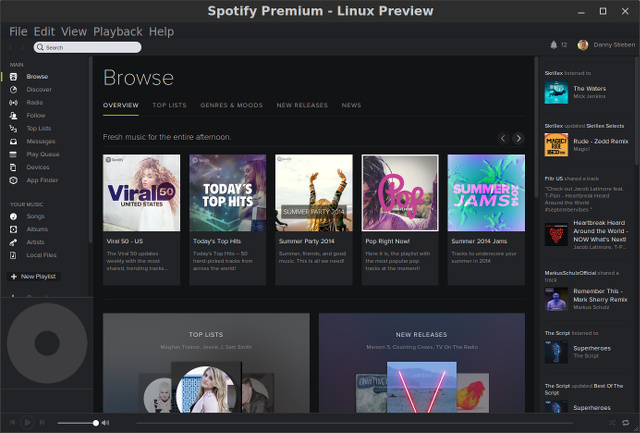This screenshot has width=640, height=433.
Task: Click the empty album art disc placeholder
Action: point(47,343)
